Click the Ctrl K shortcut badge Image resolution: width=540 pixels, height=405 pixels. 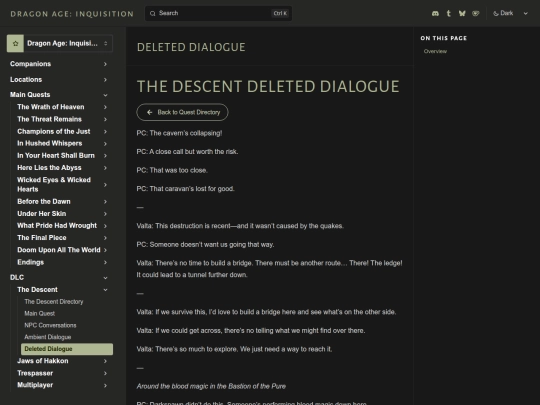(x=280, y=13)
